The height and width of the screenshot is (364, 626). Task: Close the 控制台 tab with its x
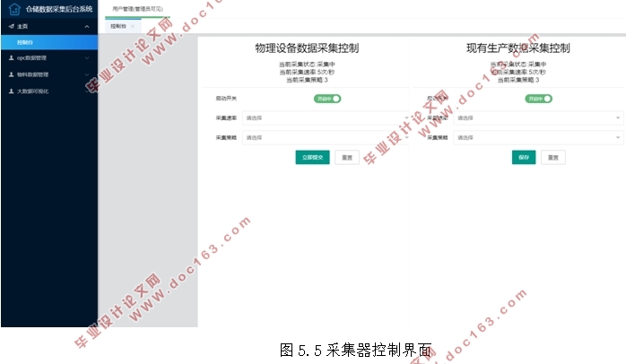click(x=133, y=26)
